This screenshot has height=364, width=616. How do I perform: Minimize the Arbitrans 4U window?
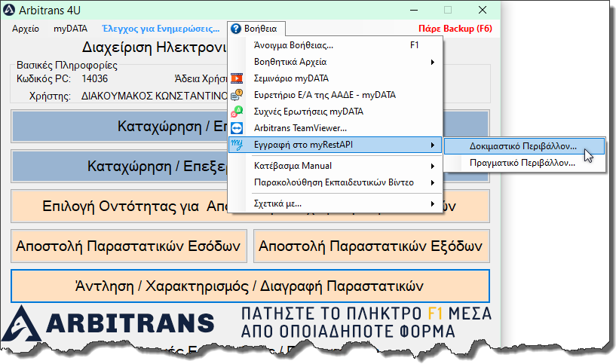click(x=414, y=11)
